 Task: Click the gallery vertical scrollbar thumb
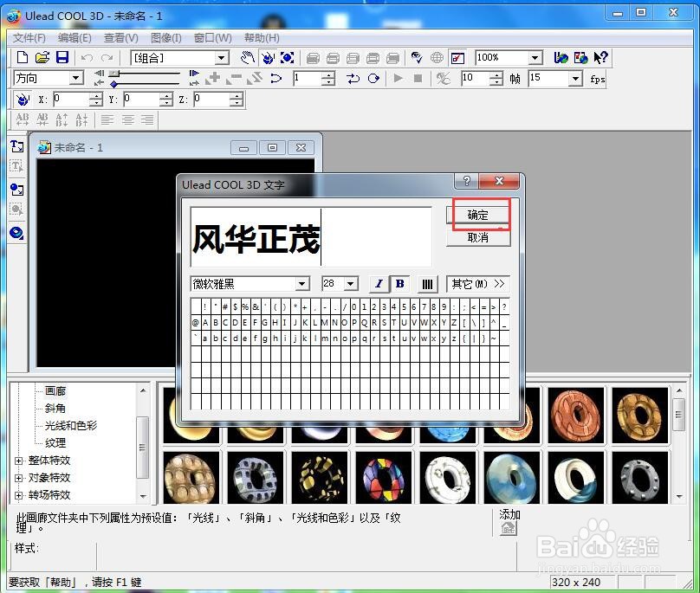pos(678,415)
